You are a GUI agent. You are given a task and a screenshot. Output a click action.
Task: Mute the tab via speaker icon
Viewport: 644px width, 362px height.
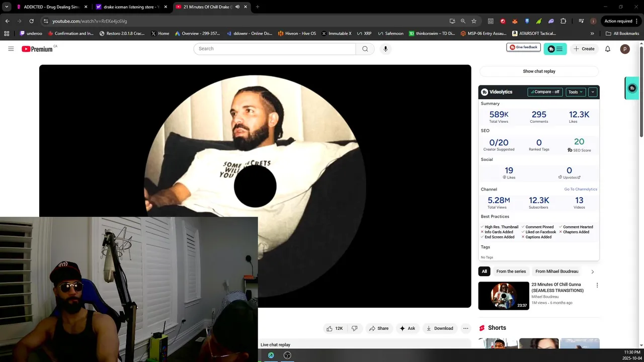pos(237,7)
